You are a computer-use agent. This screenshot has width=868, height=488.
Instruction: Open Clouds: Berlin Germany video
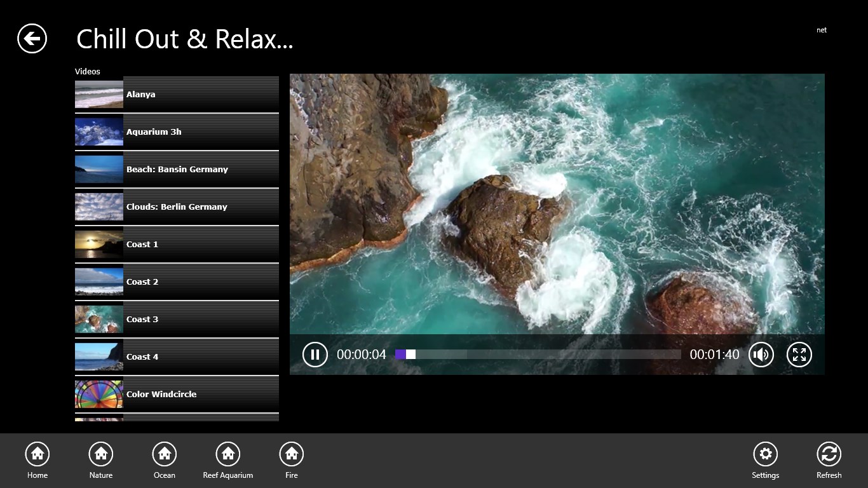click(x=177, y=207)
